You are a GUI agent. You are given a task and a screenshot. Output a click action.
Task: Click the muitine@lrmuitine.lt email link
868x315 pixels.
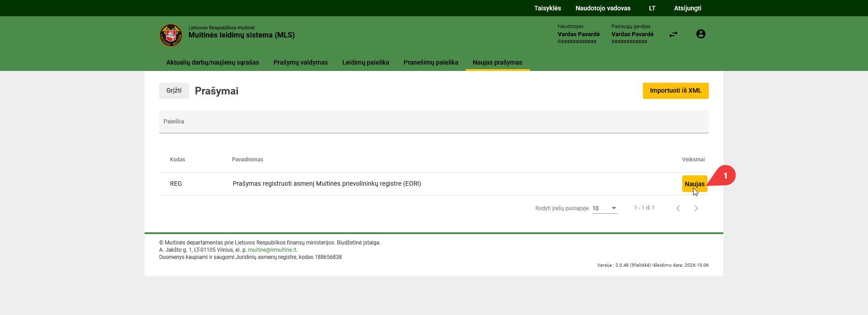[x=272, y=250]
